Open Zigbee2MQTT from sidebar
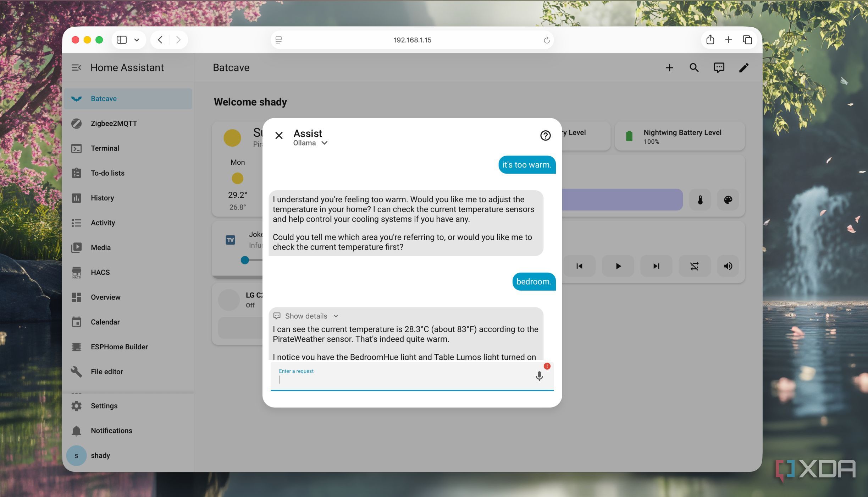 pyautogui.click(x=128, y=124)
